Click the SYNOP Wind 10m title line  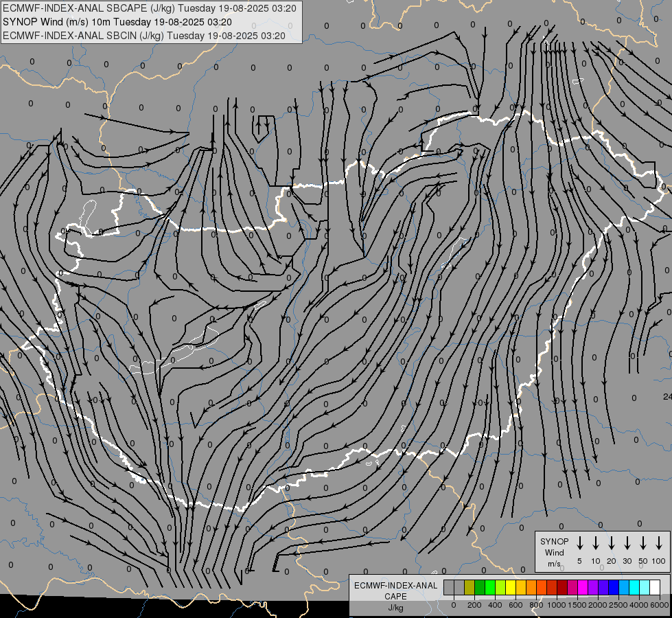coord(117,22)
